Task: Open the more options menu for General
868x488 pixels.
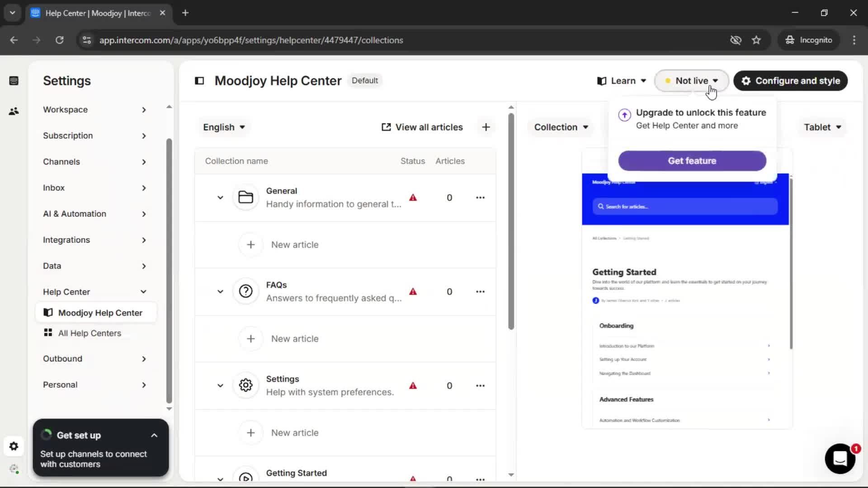Action: (480, 197)
